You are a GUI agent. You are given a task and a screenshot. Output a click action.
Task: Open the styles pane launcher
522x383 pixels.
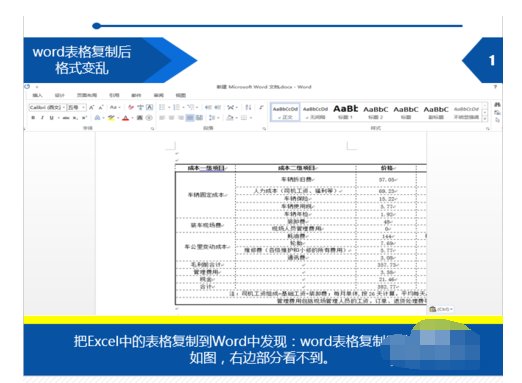click(487, 129)
